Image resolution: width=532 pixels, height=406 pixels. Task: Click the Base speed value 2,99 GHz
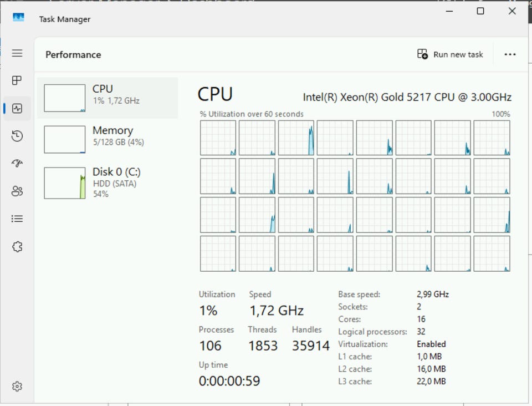click(x=433, y=295)
